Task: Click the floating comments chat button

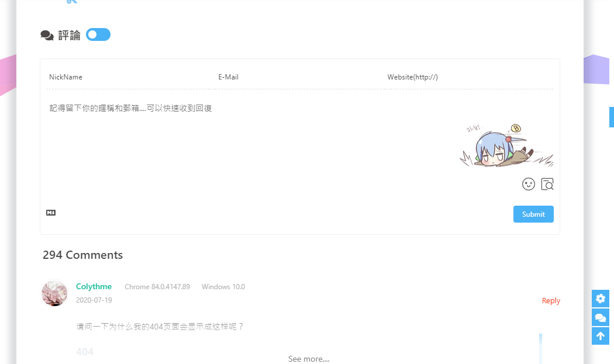Action: click(x=601, y=317)
